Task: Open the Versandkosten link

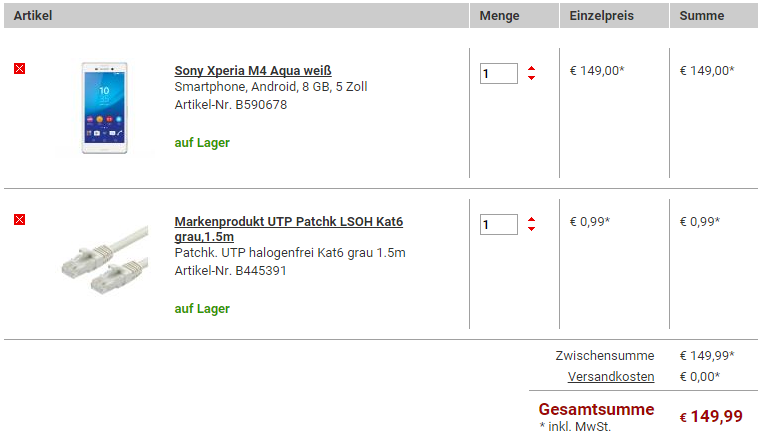Action: [611, 376]
